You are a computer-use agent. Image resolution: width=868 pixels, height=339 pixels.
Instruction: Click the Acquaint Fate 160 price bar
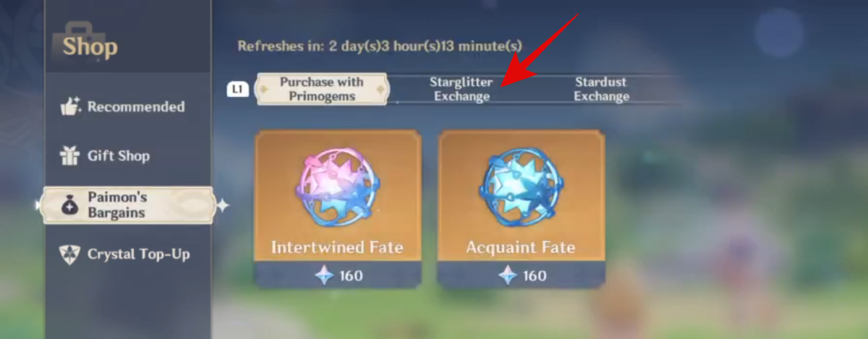coord(521,275)
